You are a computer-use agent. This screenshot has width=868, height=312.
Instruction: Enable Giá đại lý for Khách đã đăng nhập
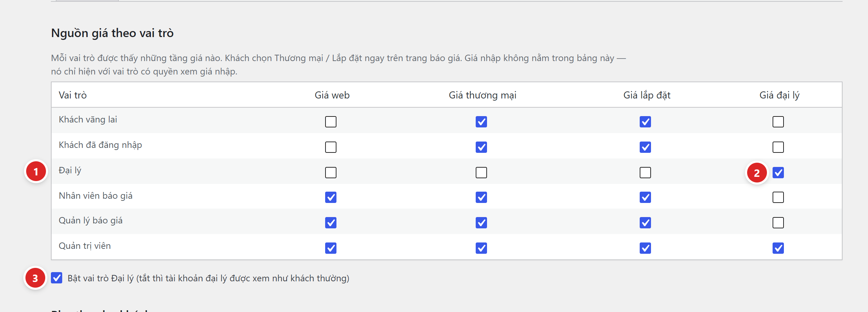click(778, 147)
